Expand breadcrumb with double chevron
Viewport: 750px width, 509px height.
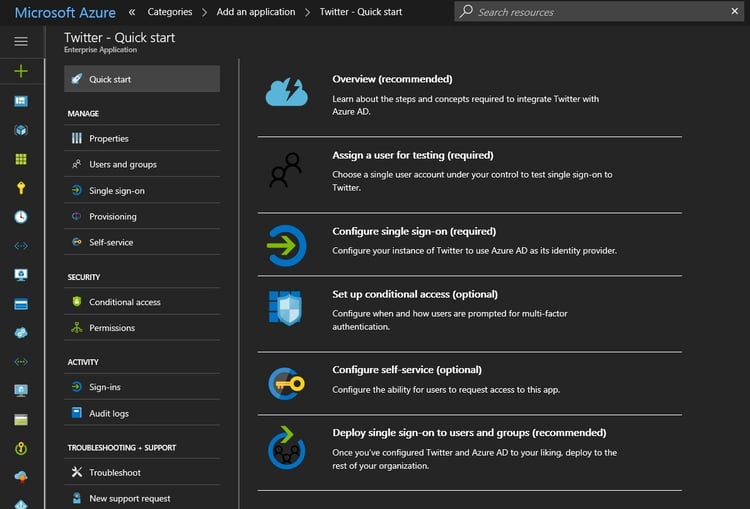point(133,12)
